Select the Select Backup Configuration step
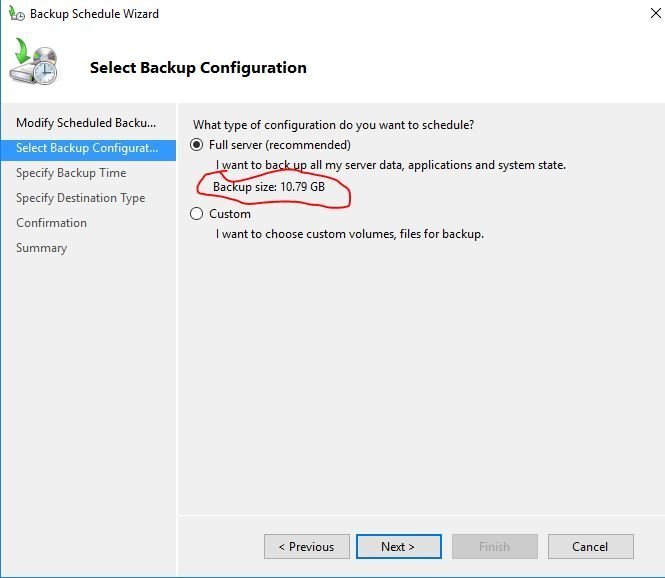Image resolution: width=665 pixels, height=578 pixels. 88,148
